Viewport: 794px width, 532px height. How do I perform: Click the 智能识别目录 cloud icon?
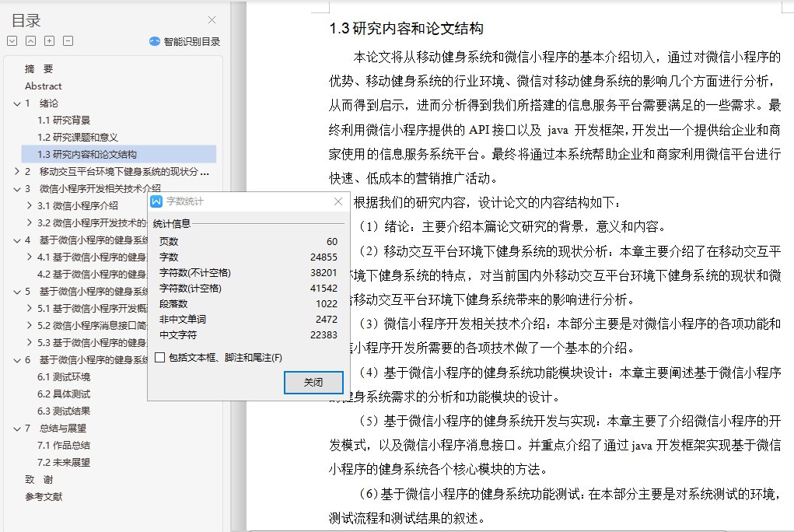[x=155, y=41]
